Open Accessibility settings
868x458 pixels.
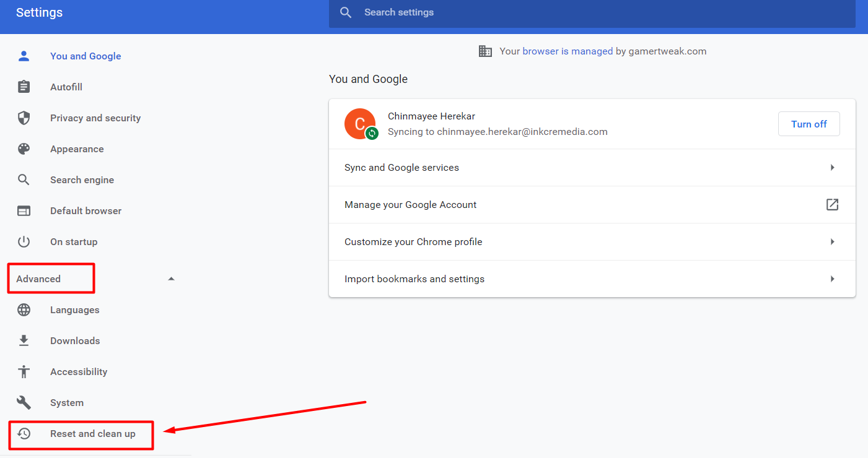(79, 372)
